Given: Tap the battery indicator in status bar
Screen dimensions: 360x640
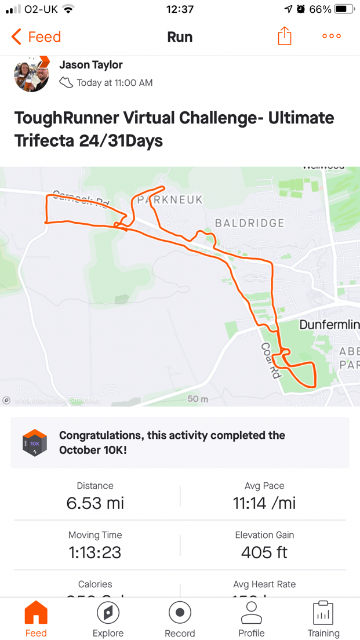Looking at the screenshot, I should [x=344, y=9].
